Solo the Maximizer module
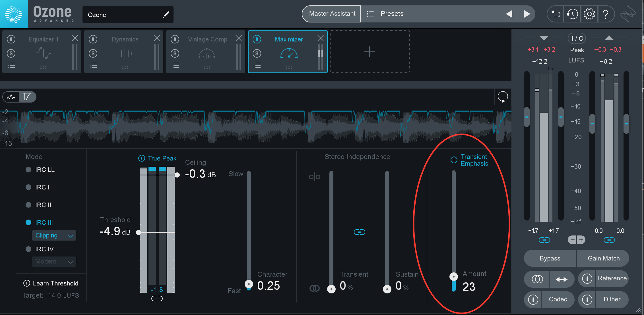The image size is (644, 315). (x=257, y=53)
